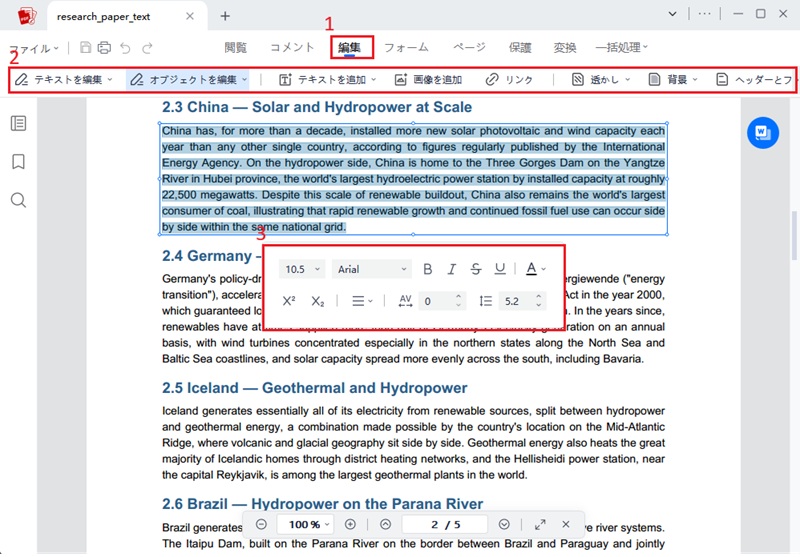This screenshot has width=800, height=557.
Task: Switch to the 保護 tab
Action: click(x=520, y=47)
